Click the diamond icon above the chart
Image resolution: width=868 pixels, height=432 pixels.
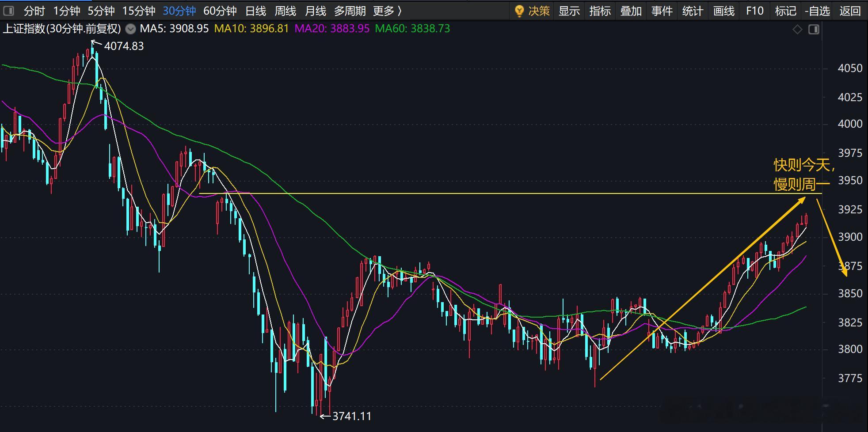click(797, 30)
